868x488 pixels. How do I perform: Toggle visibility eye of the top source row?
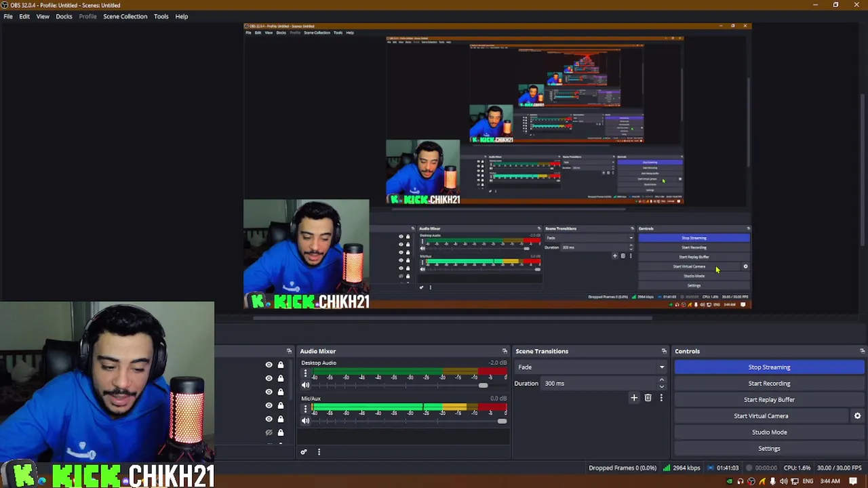(269, 365)
